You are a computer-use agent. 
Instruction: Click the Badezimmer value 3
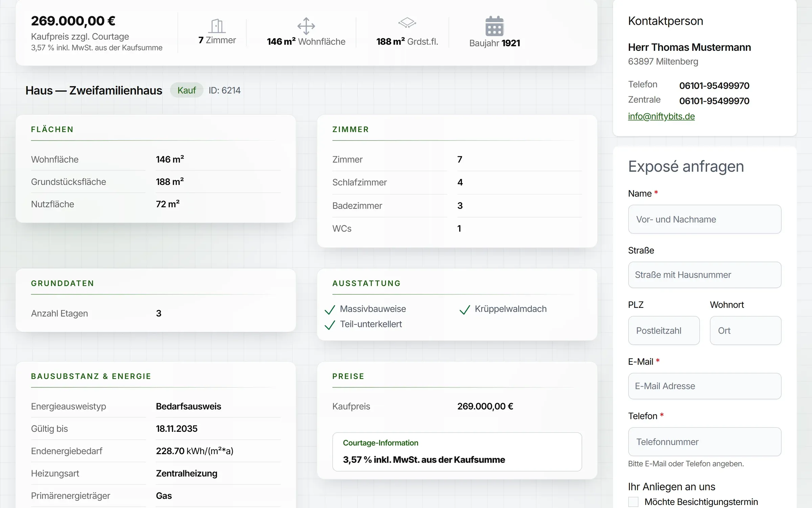point(460,206)
